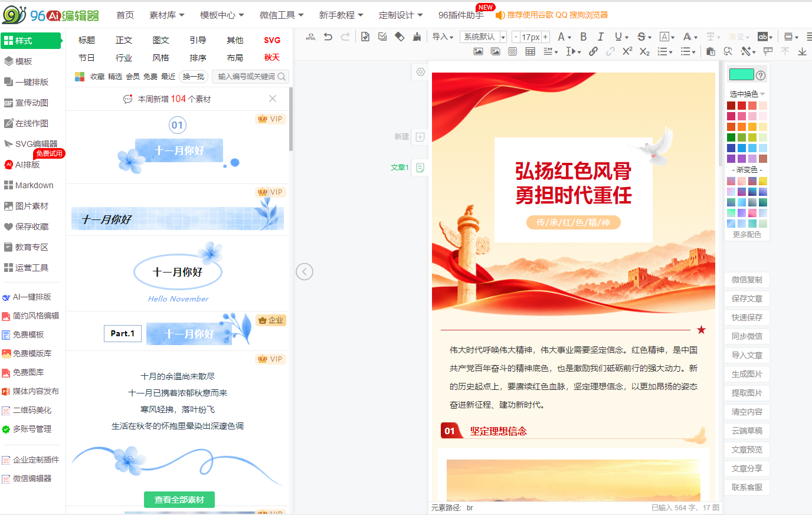Open the SVG category tab
Screen dimensions: 812x515
click(272, 40)
